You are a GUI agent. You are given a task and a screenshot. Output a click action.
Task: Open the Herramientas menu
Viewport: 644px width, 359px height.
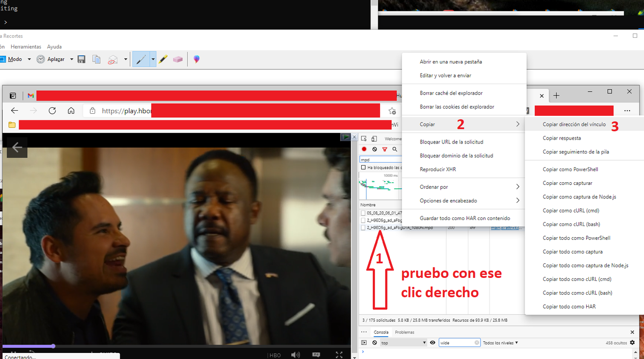point(26,47)
